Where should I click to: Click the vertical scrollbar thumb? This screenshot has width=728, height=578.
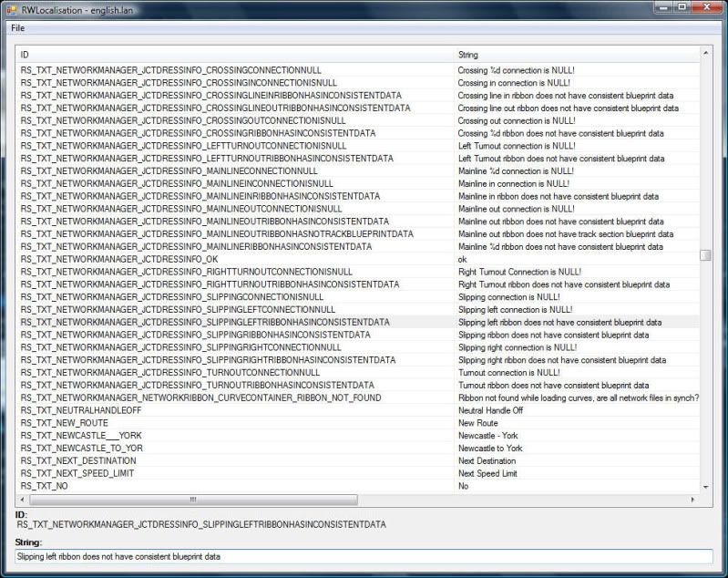click(705, 255)
